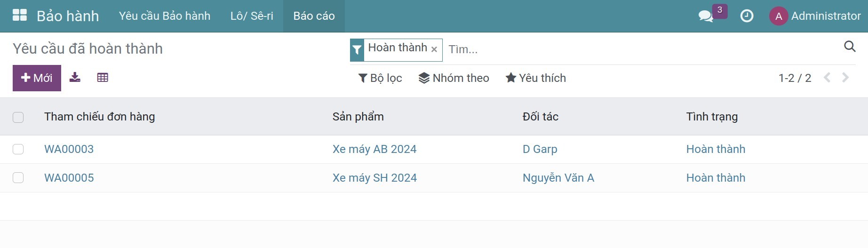
Task: Remove the Hoàn thành filter tag
Action: [x=434, y=49]
